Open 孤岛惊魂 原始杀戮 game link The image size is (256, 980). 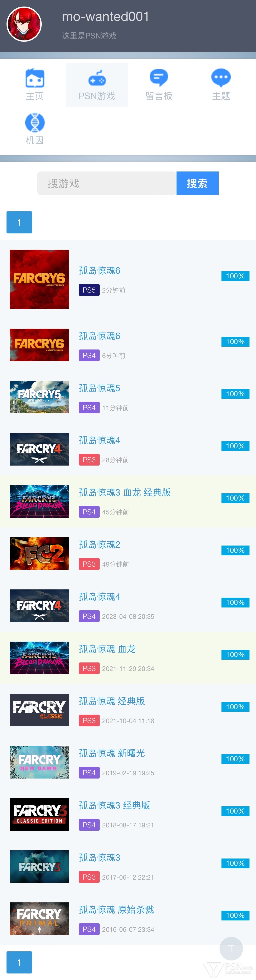click(x=116, y=910)
